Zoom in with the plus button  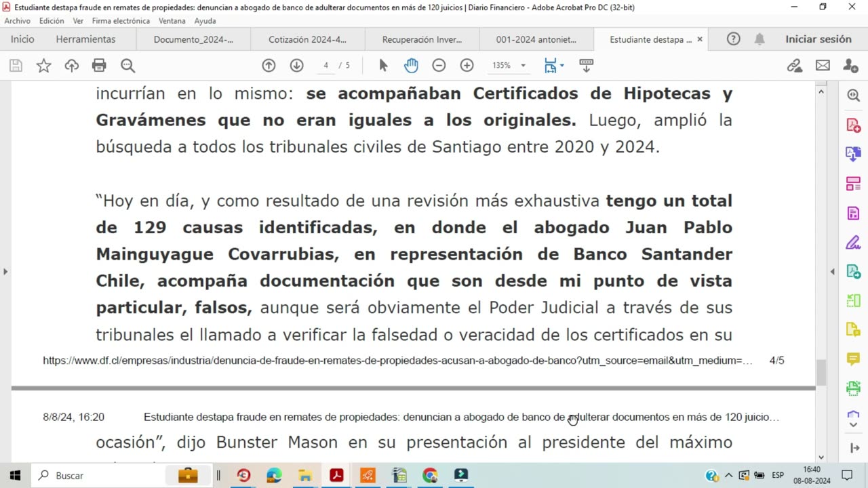click(x=467, y=66)
